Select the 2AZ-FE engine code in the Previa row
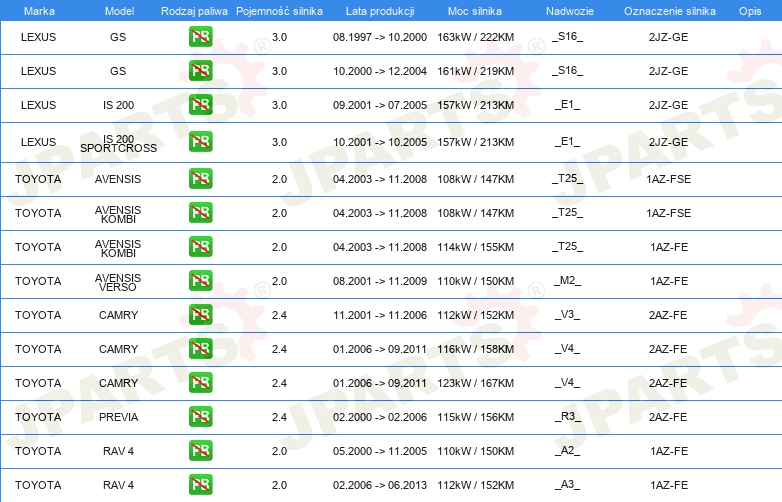The width and height of the screenshot is (782, 502). [668, 417]
